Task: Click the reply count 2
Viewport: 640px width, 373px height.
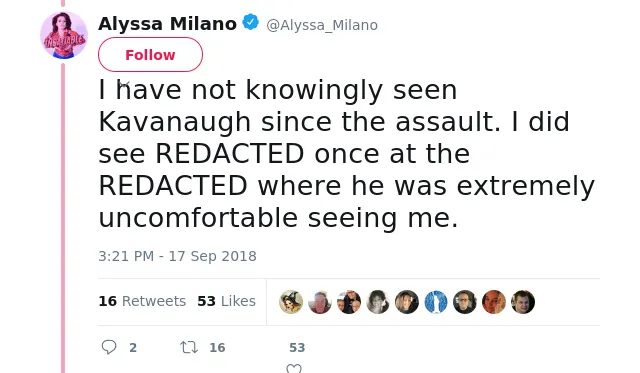Action: click(133, 348)
